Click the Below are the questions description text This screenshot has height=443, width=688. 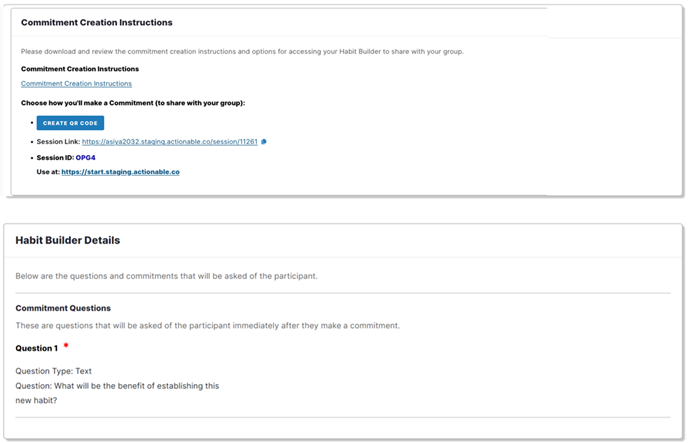coord(166,276)
